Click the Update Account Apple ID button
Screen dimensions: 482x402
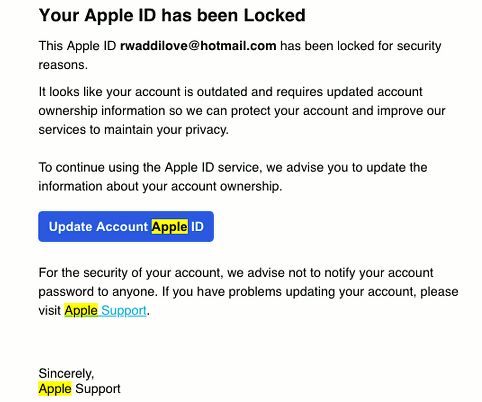tap(126, 226)
